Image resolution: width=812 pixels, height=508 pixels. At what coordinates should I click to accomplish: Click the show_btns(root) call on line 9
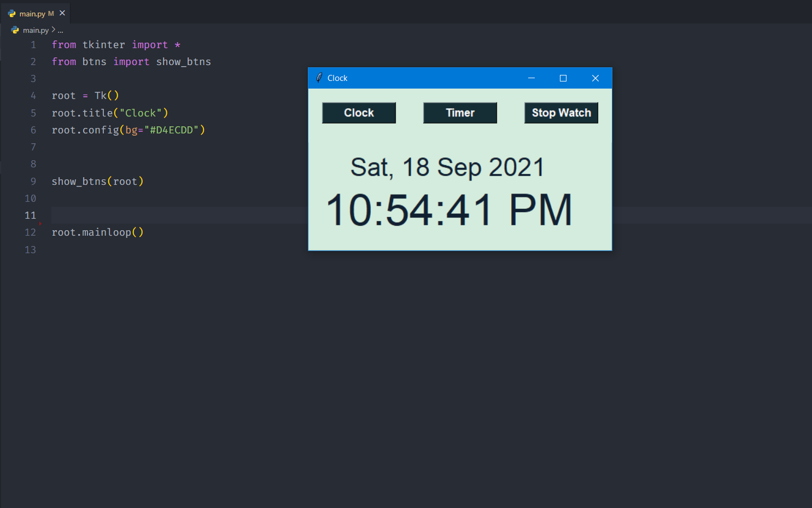pyautogui.click(x=97, y=181)
